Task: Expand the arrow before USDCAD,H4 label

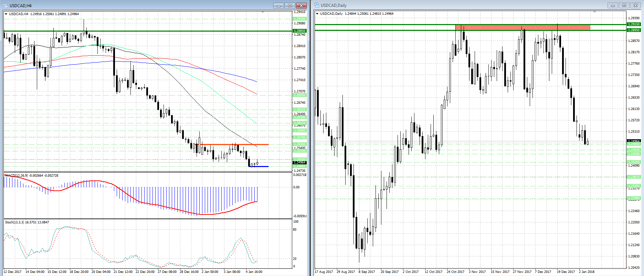Action: click(x=6, y=14)
